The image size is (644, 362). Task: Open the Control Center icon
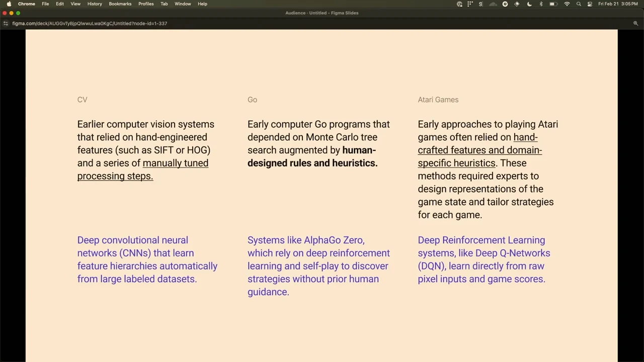[590, 4]
